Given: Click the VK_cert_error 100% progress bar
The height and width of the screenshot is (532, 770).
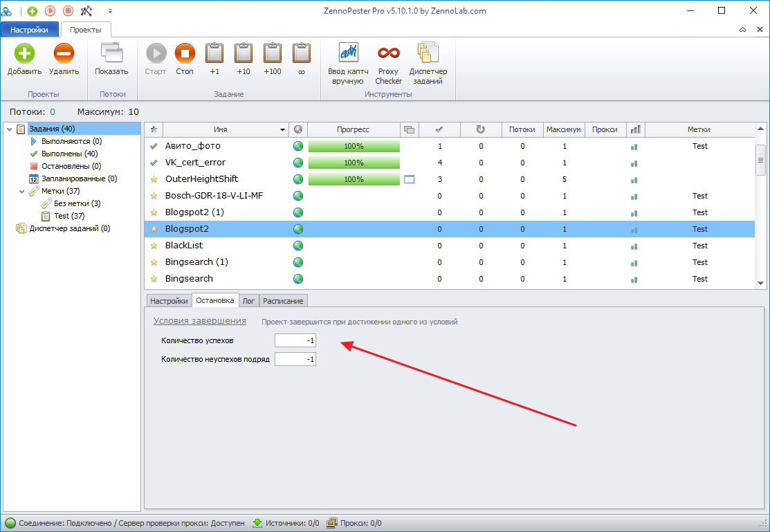Looking at the screenshot, I should click(x=354, y=163).
